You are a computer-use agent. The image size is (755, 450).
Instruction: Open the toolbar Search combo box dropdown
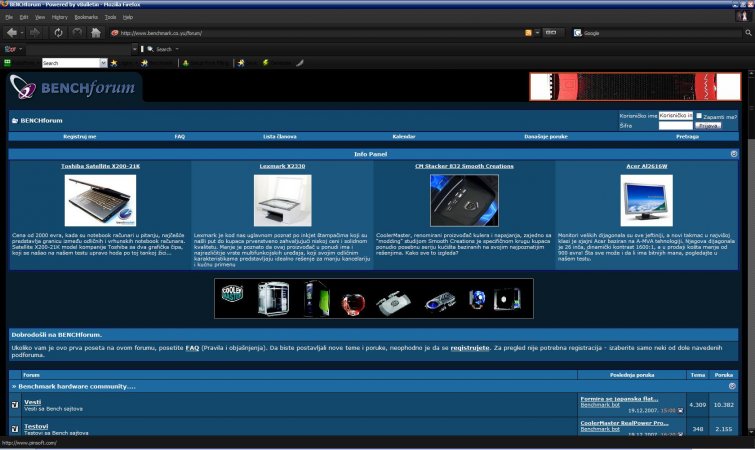point(103,63)
